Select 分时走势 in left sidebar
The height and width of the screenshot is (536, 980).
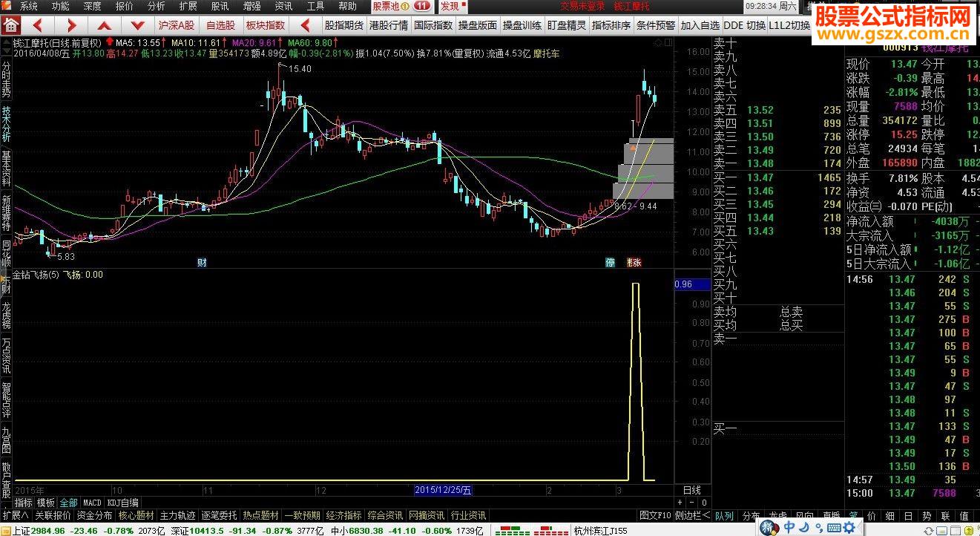tap(6, 80)
